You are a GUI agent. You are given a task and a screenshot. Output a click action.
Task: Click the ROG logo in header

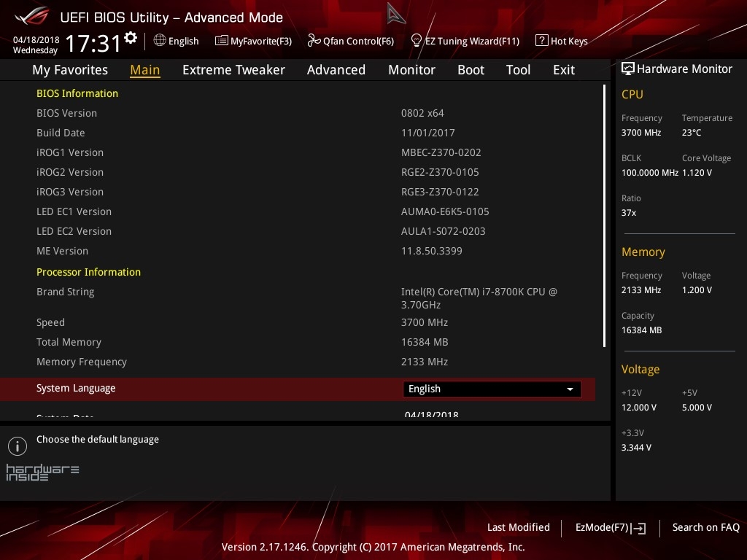pyautogui.click(x=31, y=17)
